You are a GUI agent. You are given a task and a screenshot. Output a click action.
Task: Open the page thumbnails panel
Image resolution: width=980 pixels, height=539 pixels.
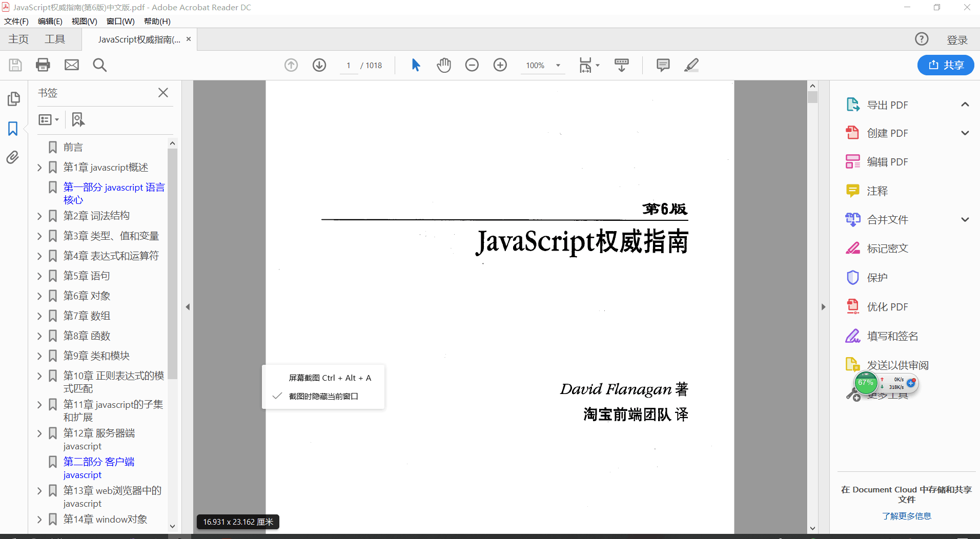point(14,99)
